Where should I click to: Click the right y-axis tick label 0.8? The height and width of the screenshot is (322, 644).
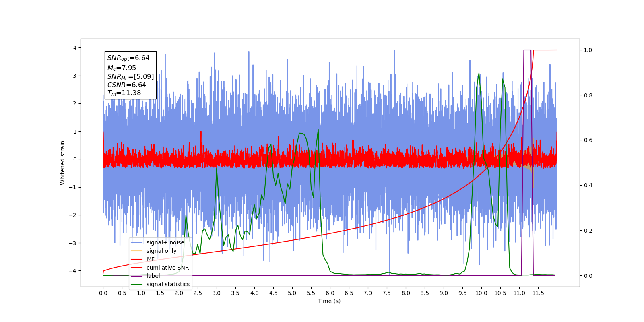point(588,95)
